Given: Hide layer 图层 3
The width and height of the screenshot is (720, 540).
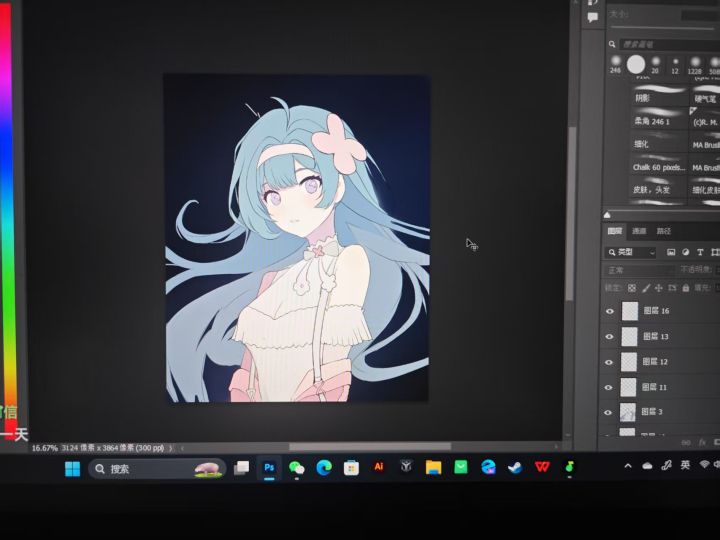Looking at the screenshot, I should click(608, 412).
